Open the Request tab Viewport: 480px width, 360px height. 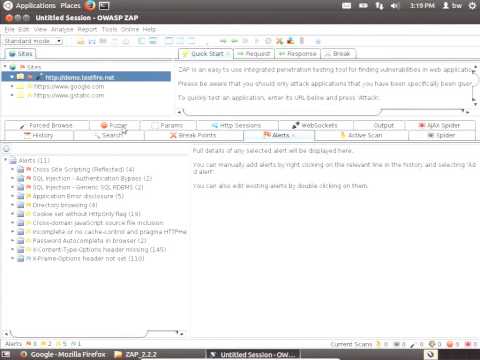[x=254, y=54]
